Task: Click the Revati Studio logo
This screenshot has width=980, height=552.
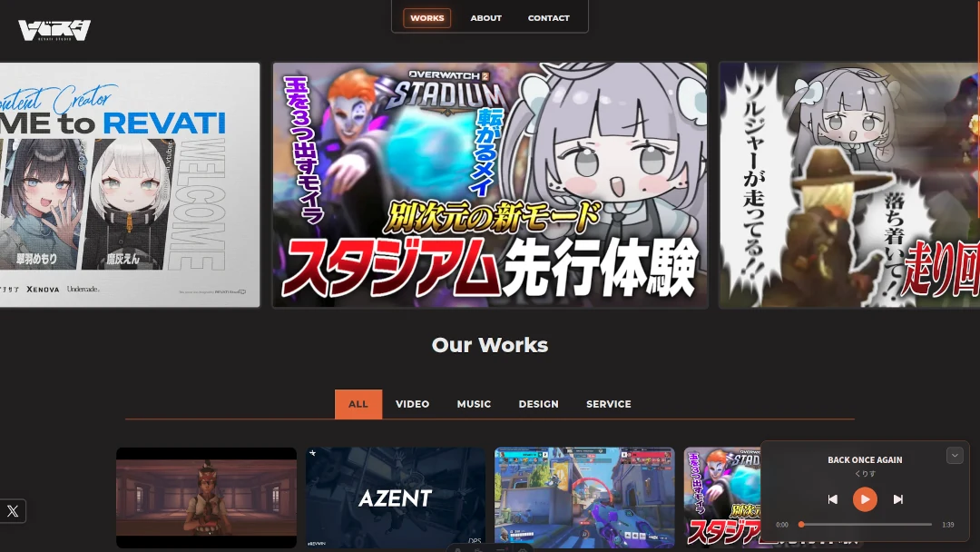Action: pos(54,30)
